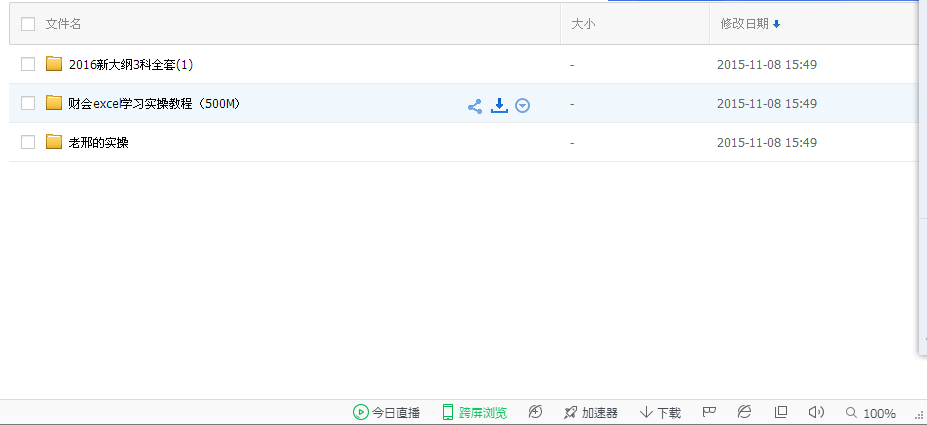Open the 财会excel学习实操教程（500M） folder name link
This screenshot has width=927, height=425.
point(155,103)
